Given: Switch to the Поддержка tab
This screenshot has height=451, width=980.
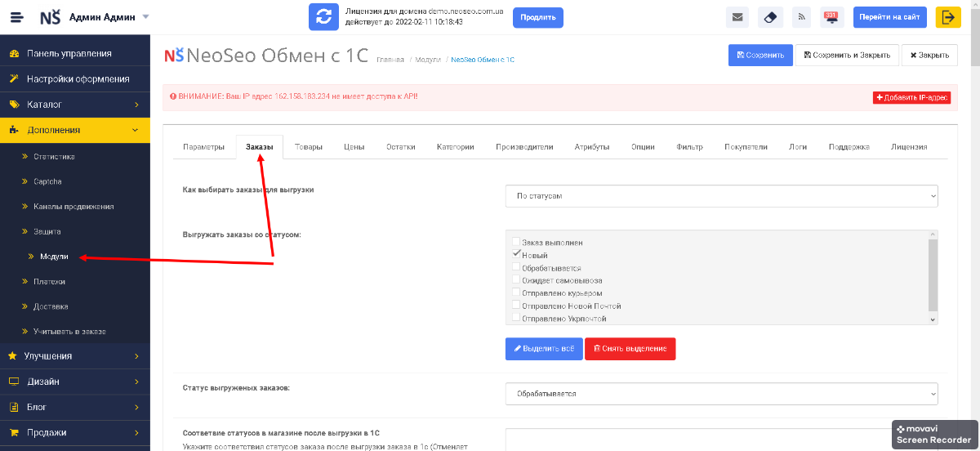Looking at the screenshot, I should pyautogui.click(x=849, y=147).
